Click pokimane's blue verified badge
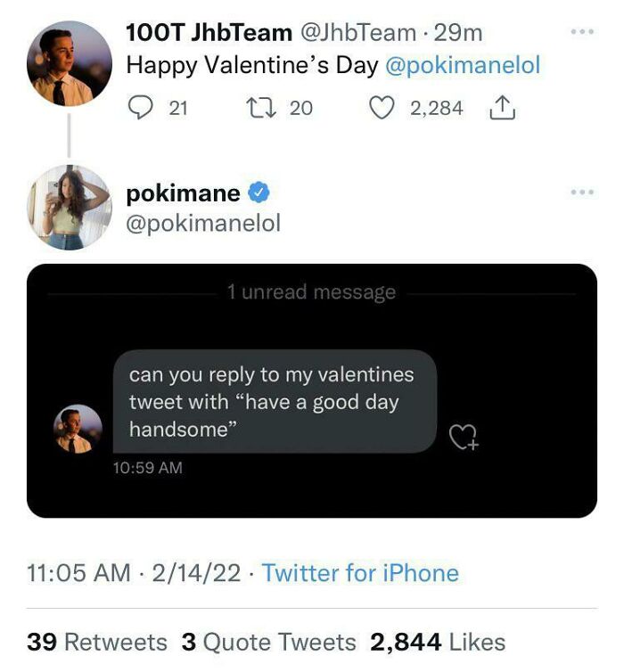The width and height of the screenshot is (624, 672). (259, 193)
